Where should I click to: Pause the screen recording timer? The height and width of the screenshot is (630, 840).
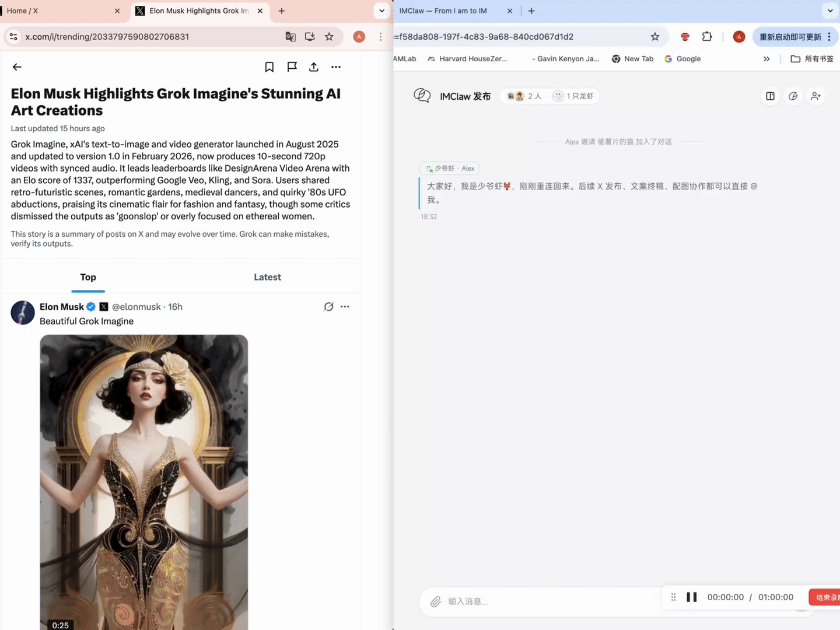click(691, 597)
